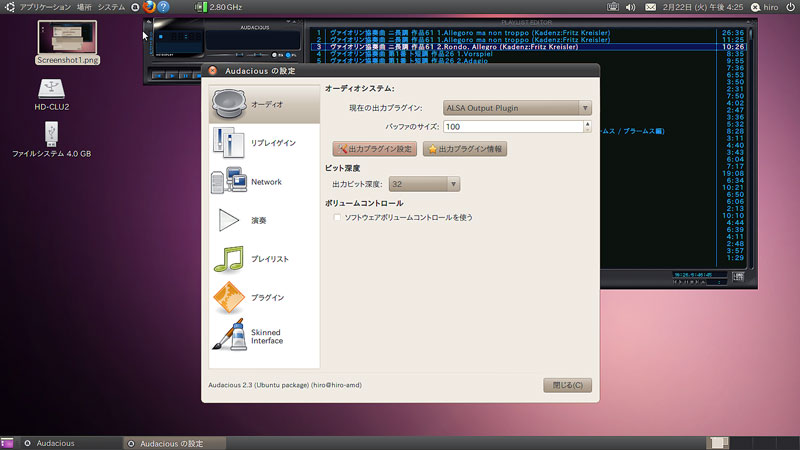
Task: Decrease the buffer size with the down arrow
Action: (587, 130)
